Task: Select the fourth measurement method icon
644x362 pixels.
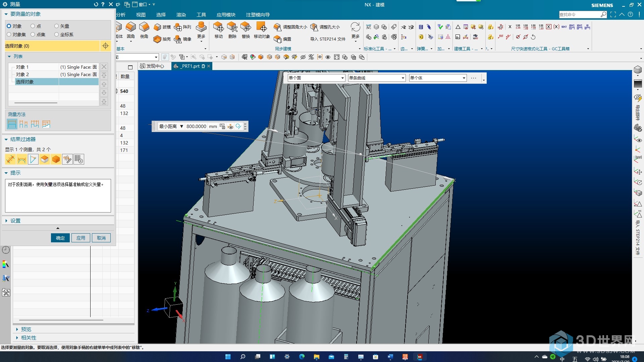Action: [x=46, y=124]
